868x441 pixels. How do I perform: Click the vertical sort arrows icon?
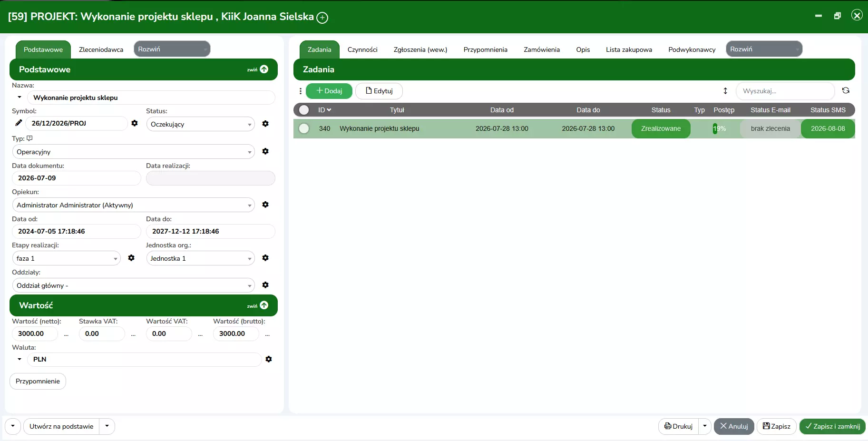[725, 91]
